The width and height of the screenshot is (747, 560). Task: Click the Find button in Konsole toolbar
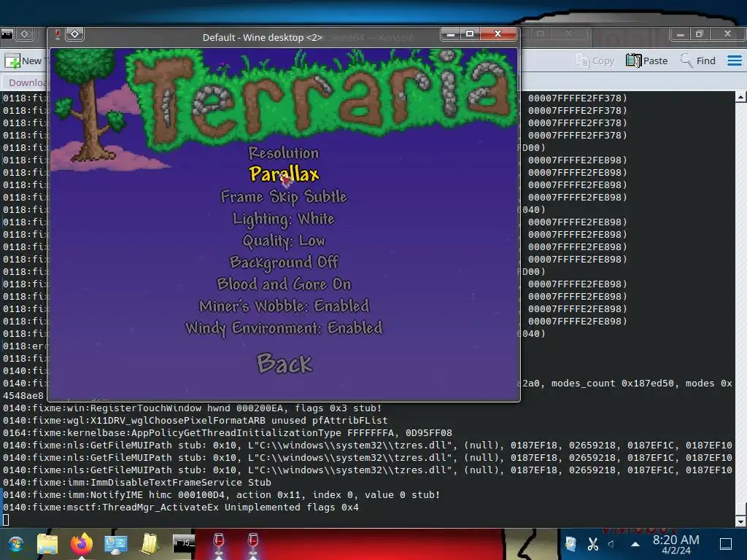click(698, 61)
